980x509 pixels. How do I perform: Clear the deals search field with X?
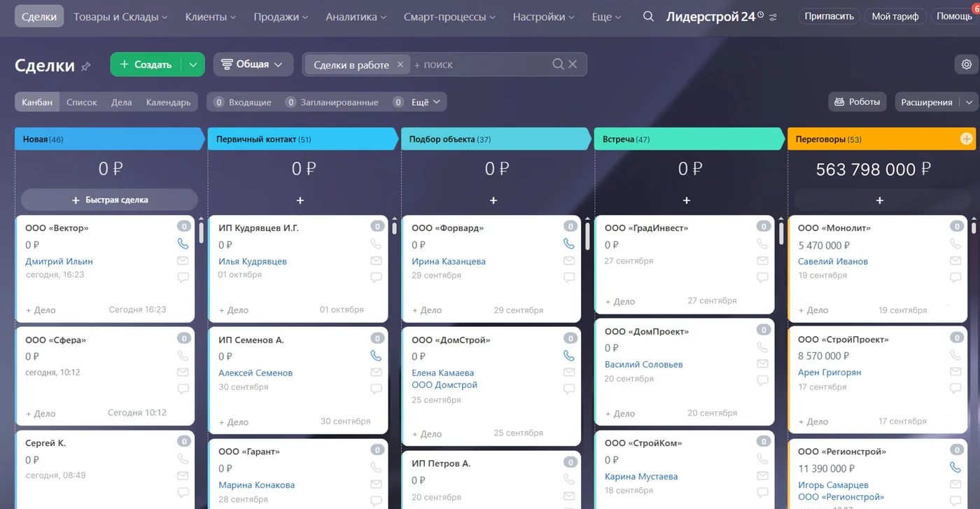[x=573, y=64]
